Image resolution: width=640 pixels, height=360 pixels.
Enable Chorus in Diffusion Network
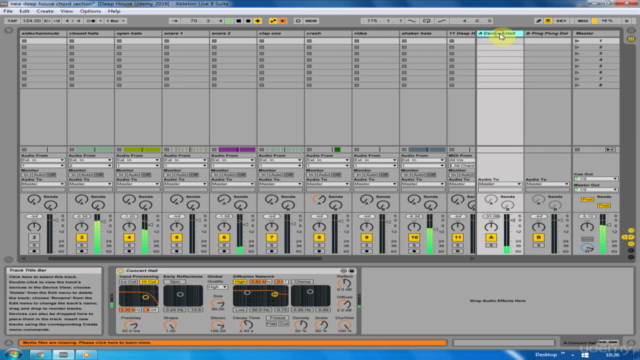pyautogui.click(x=302, y=282)
